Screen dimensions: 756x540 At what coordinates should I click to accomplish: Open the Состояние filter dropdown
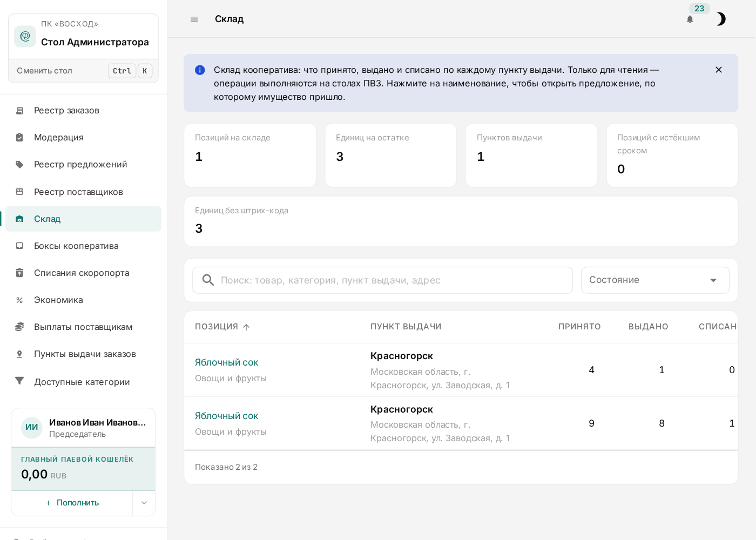pyautogui.click(x=655, y=280)
